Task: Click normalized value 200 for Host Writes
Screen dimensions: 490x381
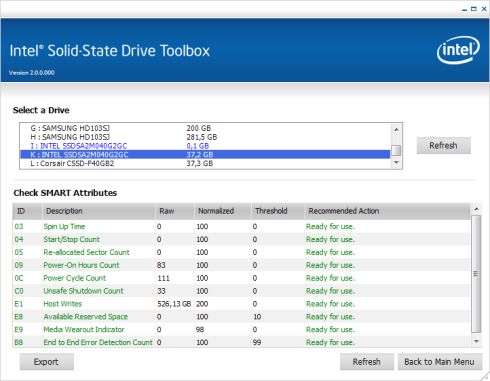Action: coord(202,304)
